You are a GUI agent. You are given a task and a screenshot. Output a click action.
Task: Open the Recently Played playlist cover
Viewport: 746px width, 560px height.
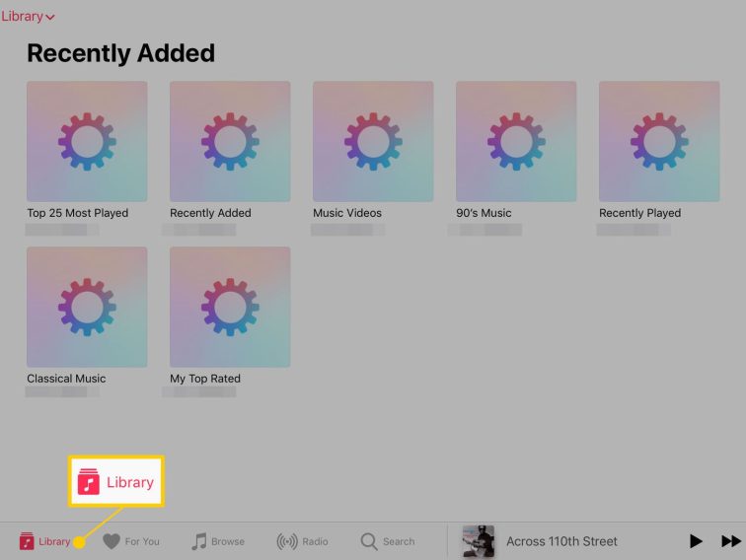[x=659, y=141]
